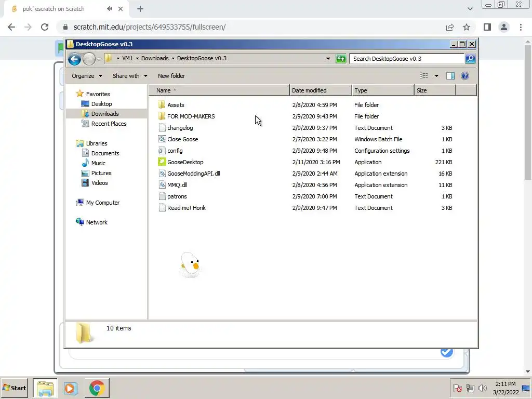Open the address bar history dropdown
The width and height of the screenshot is (532, 399).
click(x=328, y=59)
